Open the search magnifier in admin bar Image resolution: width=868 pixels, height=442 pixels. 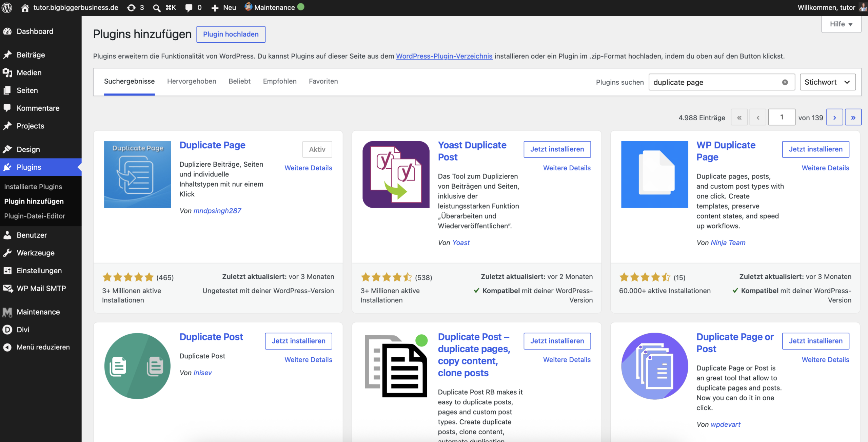tap(157, 8)
